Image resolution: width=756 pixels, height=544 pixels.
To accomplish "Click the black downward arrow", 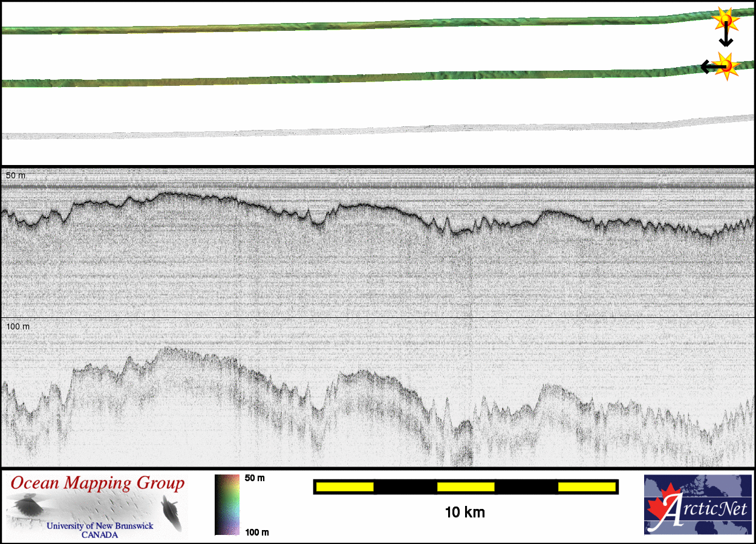I will 726,37.
